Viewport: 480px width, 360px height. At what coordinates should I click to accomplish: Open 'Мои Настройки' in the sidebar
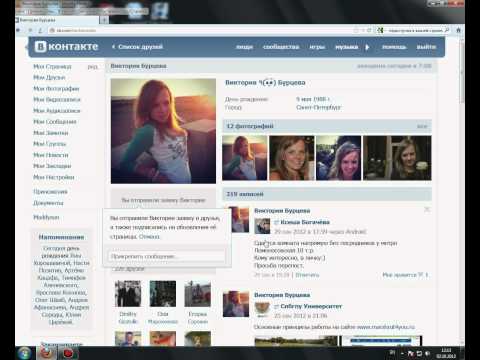[54, 177]
